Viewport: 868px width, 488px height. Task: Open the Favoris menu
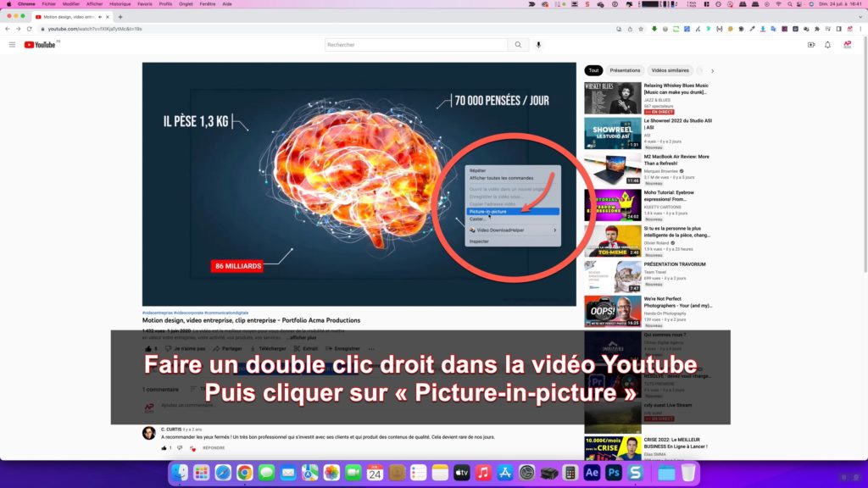[x=144, y=4]
